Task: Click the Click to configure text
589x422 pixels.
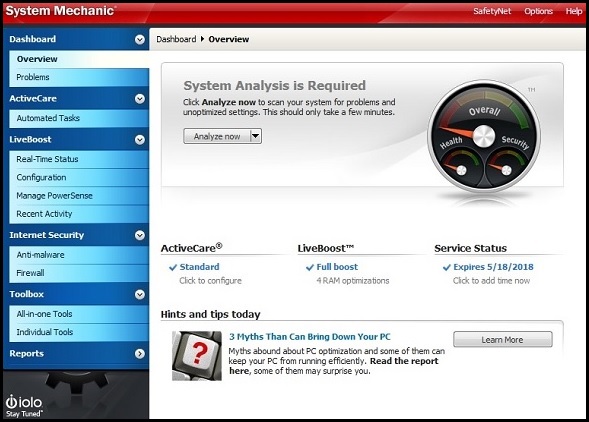Action: 210,281
